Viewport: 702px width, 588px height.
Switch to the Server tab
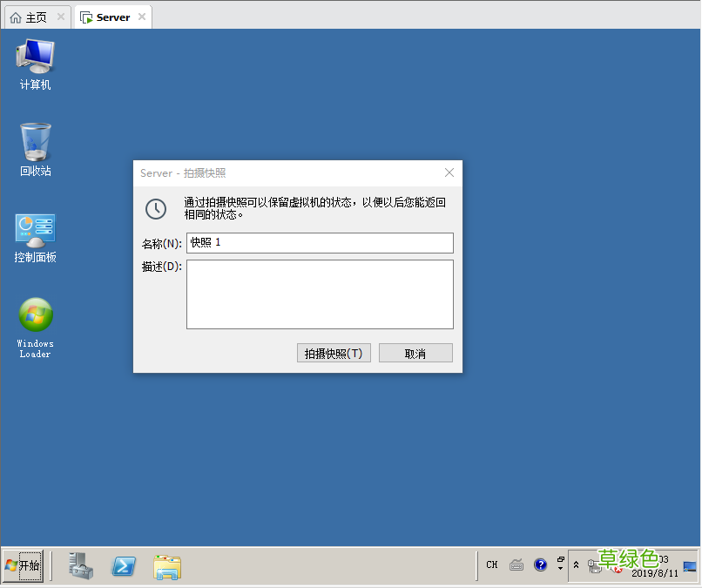(x=111, y=16)
